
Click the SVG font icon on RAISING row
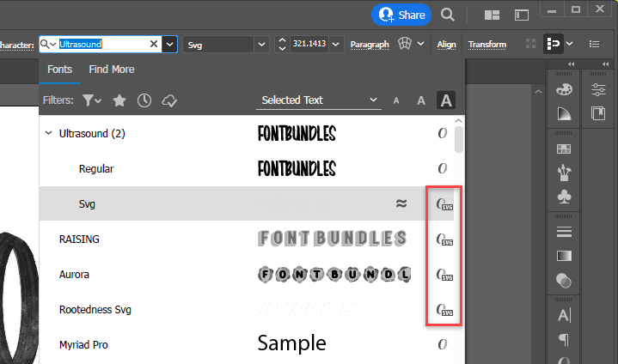444,240
